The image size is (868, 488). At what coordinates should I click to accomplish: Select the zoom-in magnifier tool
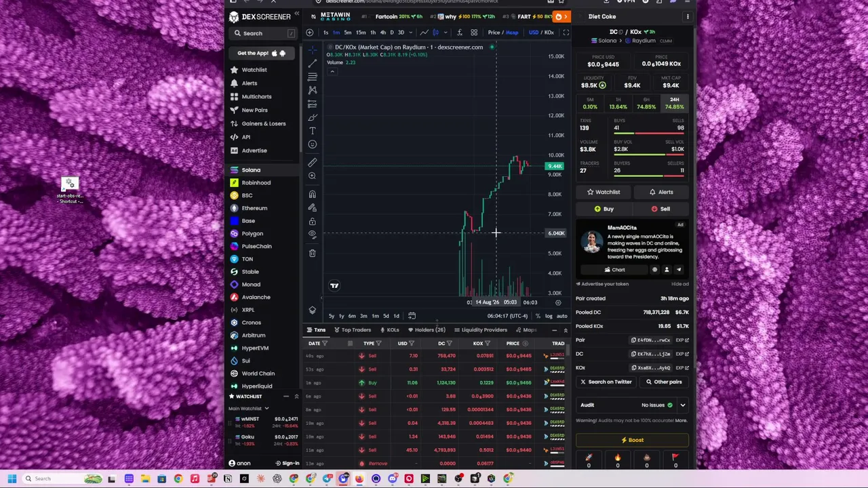(x=312, y=176)
